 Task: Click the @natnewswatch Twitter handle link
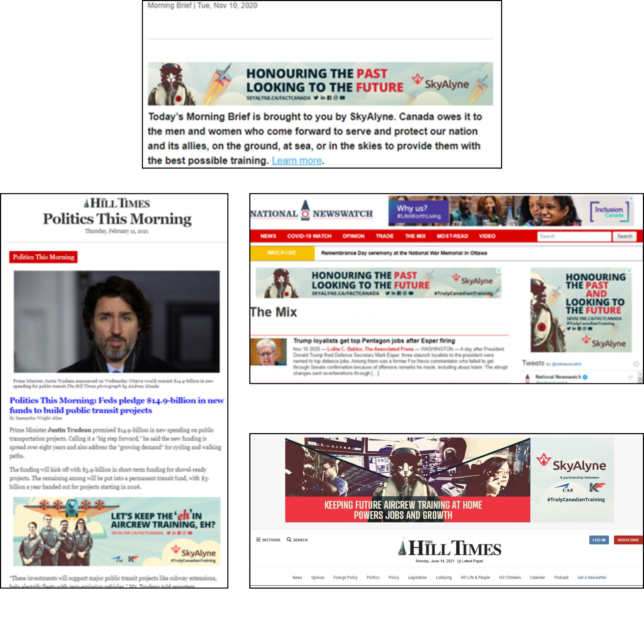tap(566, 364)
